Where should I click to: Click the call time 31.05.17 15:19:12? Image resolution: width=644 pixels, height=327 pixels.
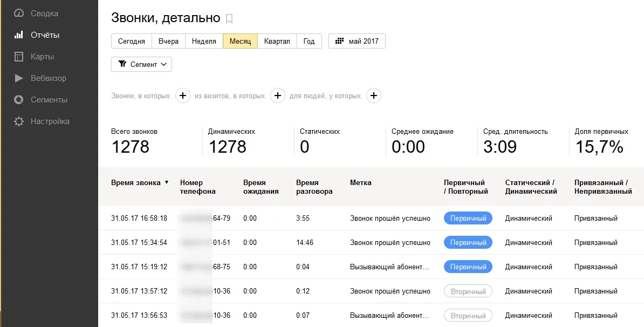[139, 267]
